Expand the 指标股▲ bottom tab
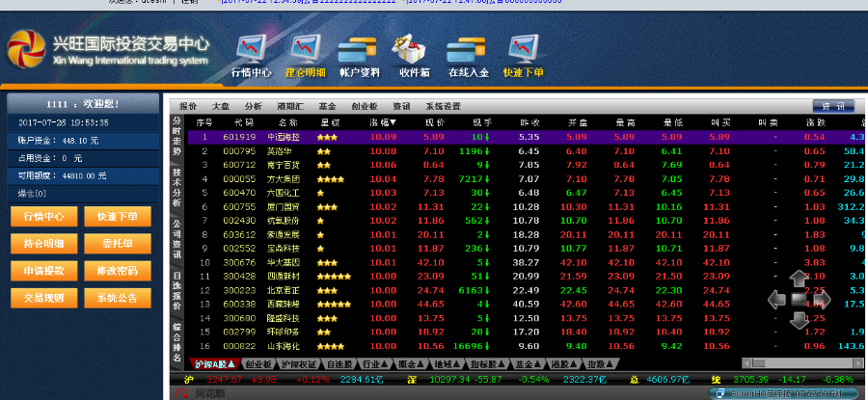This screenshot has width=868, height=400. pos(489,363)
